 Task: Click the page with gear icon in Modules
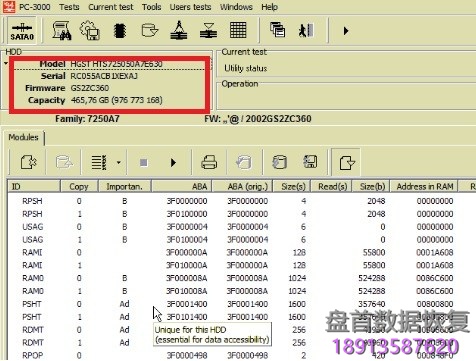tap(28, 163)
